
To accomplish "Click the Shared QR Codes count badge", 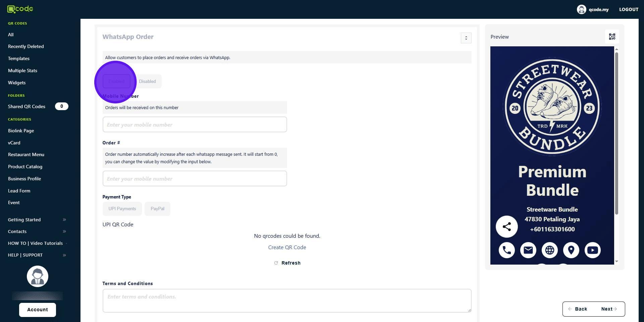I will point(61,106).
